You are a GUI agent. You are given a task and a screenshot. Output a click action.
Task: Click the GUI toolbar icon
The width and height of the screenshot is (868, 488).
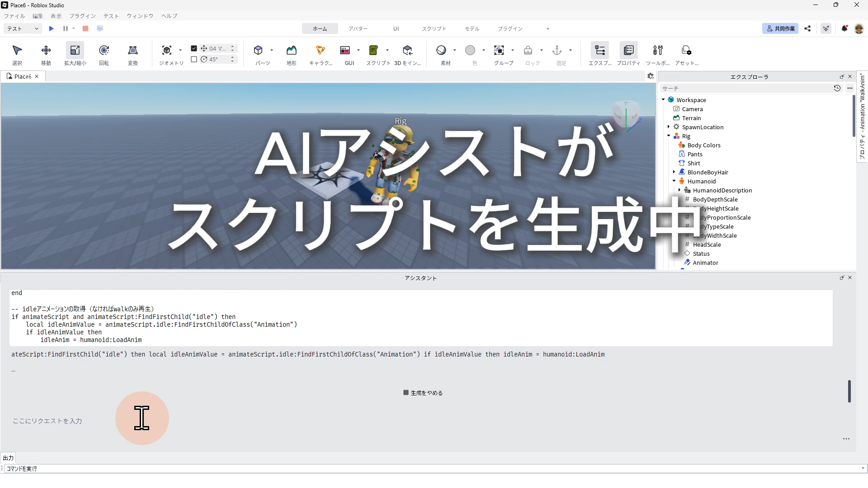345,51
